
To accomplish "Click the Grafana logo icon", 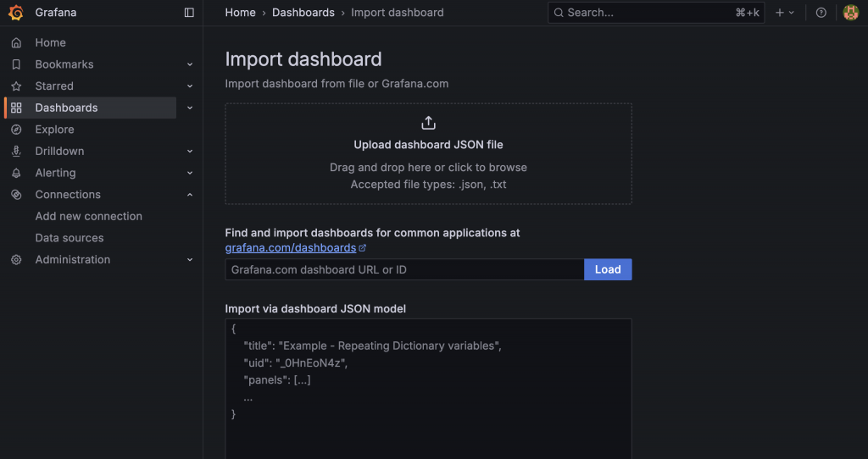I will (x=15, y=13).
